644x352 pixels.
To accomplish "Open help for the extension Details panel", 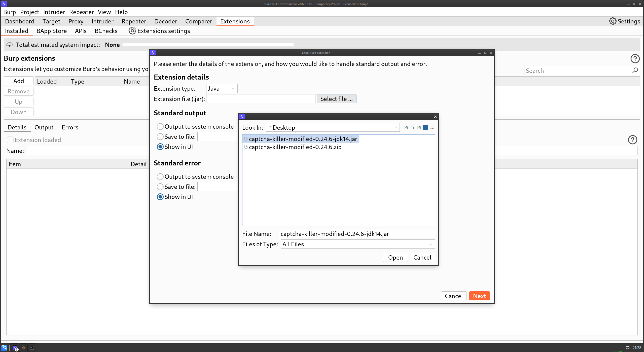I will coord(632,140).
